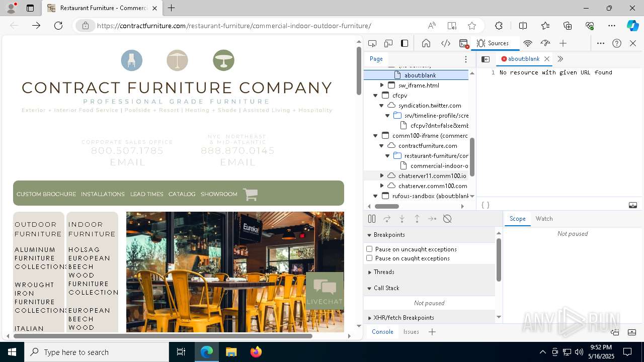Click the navigator tree vertical scrollbar
This screenshot has height=362, width=644.
tap(472, 157)
